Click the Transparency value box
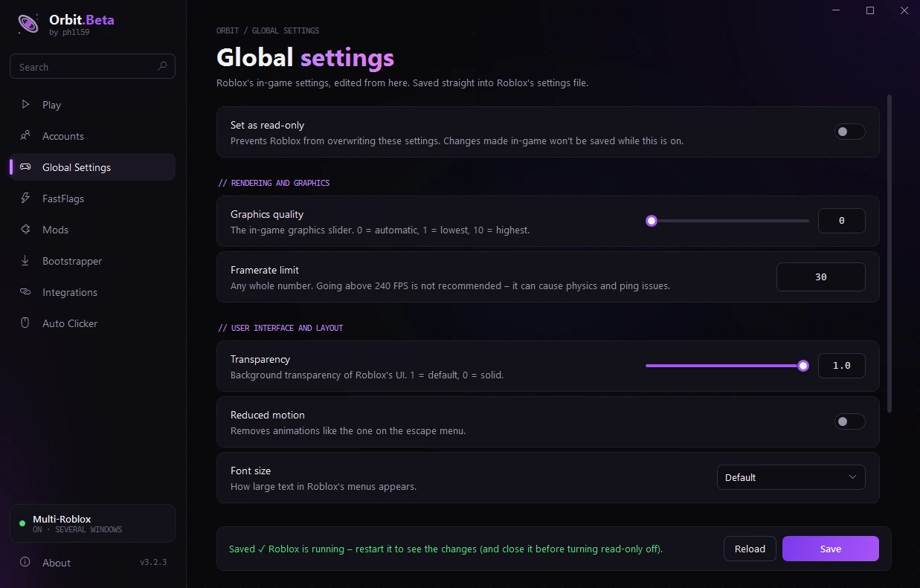The width and height of the screenshot is (920, 588). pyautogui.click(x=841, y=366)
